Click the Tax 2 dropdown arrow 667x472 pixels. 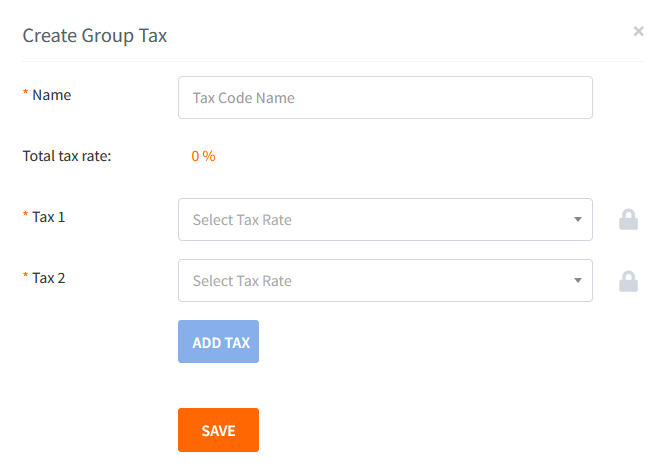[x=578, y=281]
